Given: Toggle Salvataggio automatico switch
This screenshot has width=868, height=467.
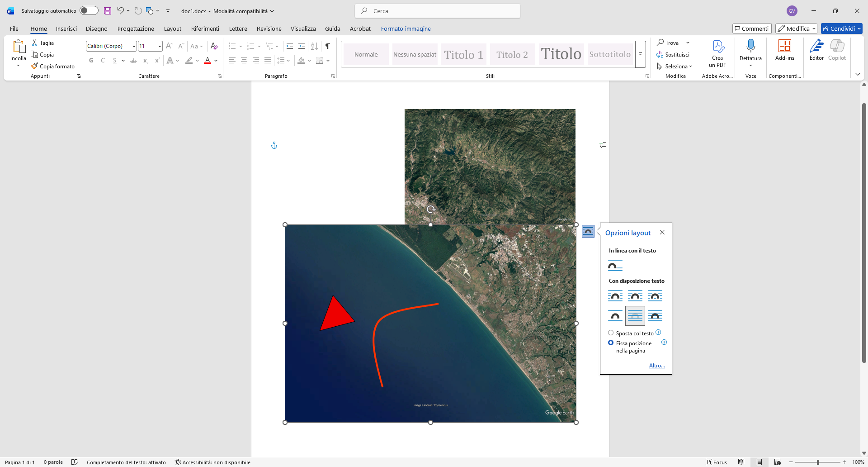Looking at the screenshot, I should tap(89, 11).
